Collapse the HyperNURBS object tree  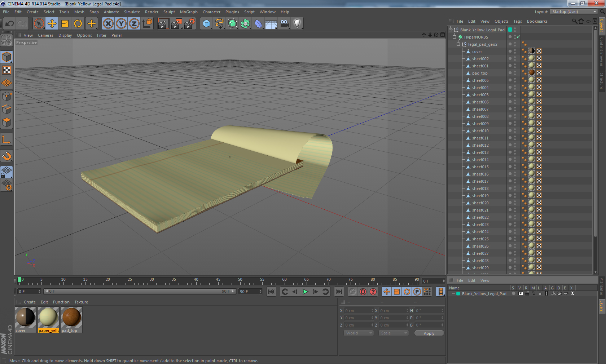454,37
